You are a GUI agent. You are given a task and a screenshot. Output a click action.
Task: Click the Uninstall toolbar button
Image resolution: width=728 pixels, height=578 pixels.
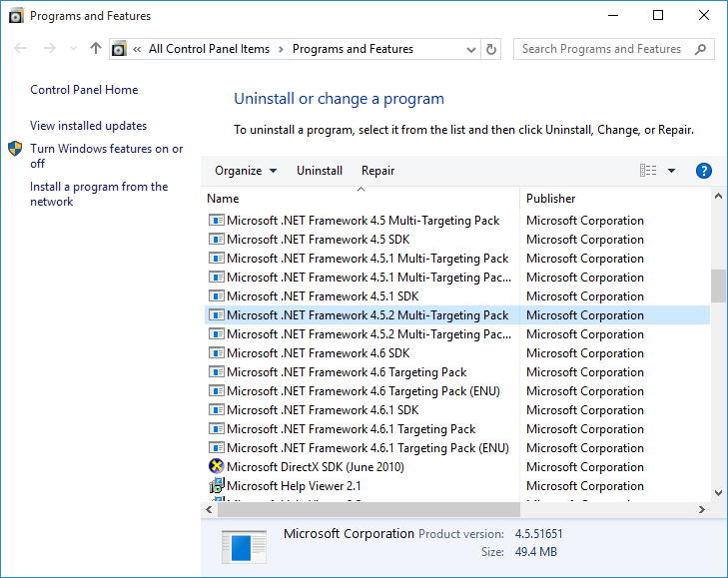coord(320,171)
